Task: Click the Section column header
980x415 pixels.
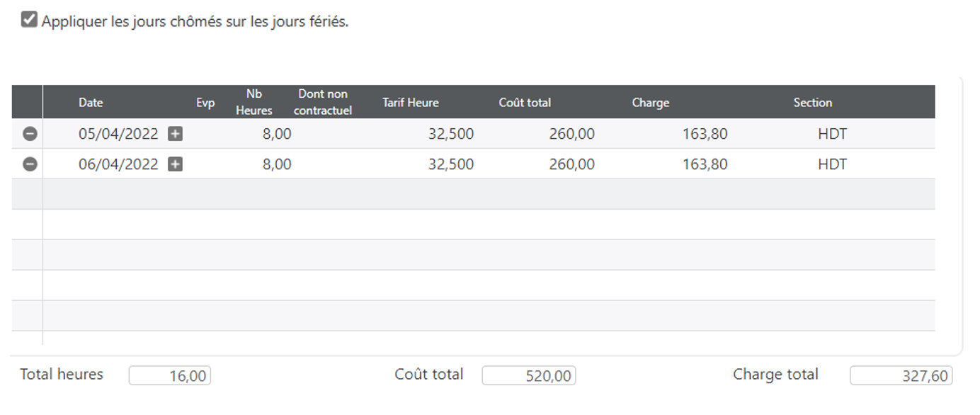Action: (812, 103)
